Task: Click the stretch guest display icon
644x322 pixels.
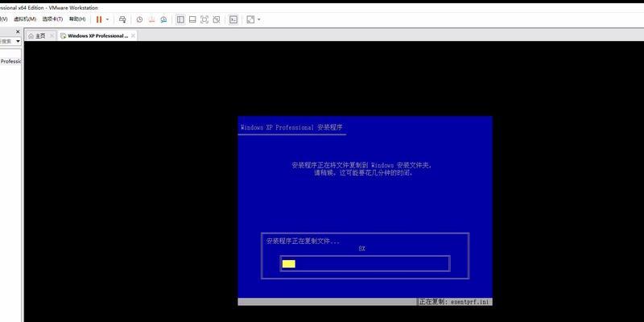Action: (x=250, y=19)
